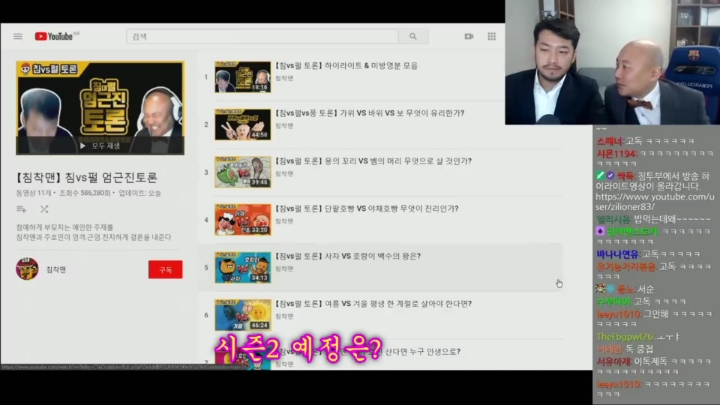Open thumbnail of 용의 꼬리 VS 뱀의 머리 video
The image size is (720, 405).
pos(243,172)
